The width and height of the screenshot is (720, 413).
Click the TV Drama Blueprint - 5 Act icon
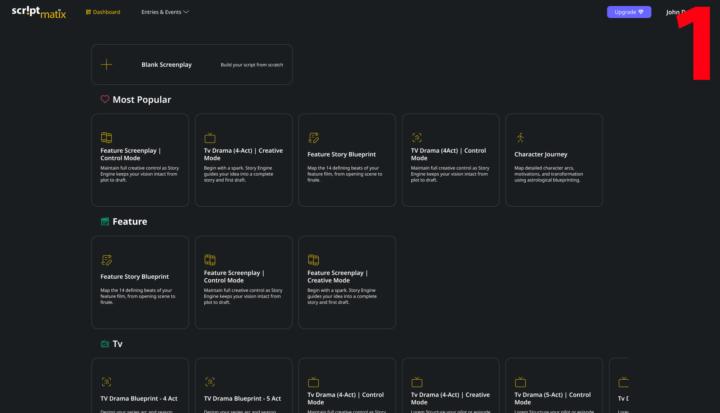[210, 381]
